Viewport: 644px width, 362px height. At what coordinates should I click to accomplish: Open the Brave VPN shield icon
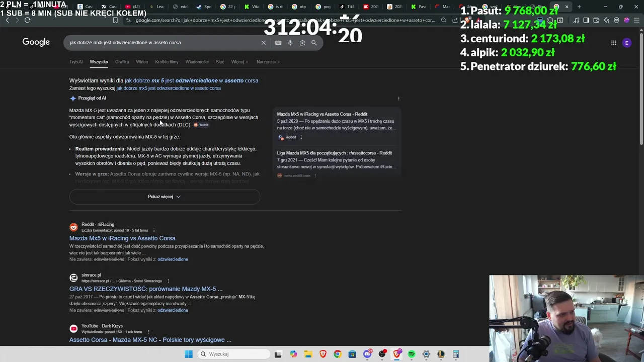tap(616, 20)
